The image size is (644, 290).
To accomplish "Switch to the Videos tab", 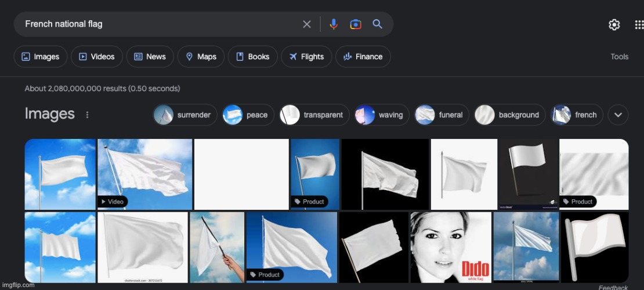I will pyautogui.click(x=96, y=56).
